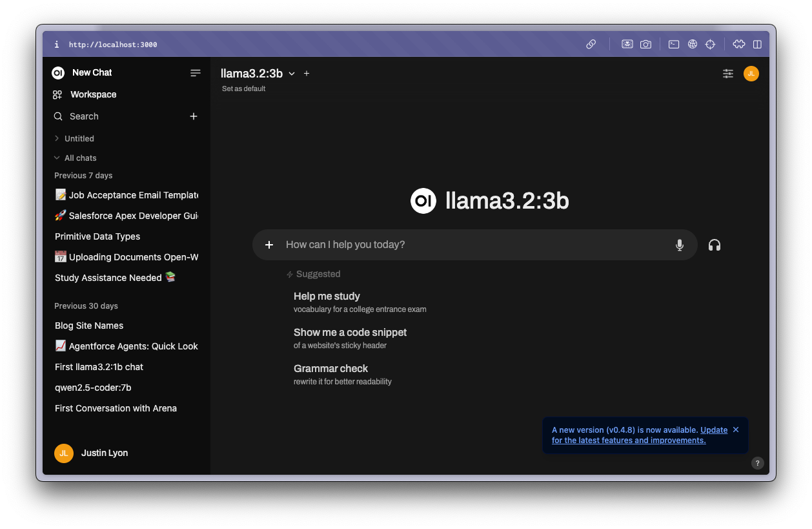Screen dimensions: 812x529
Task: Click the How can I help you today field
Action: 474,245
